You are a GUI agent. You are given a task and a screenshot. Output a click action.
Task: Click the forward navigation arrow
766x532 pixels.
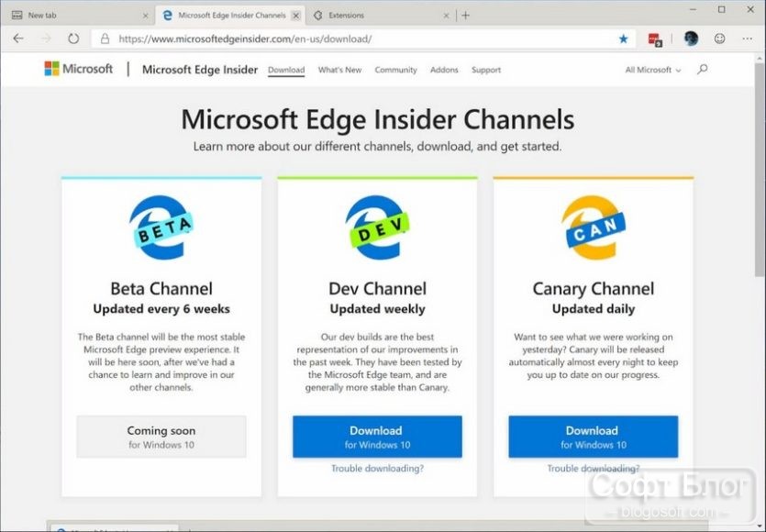coord(46,39)
